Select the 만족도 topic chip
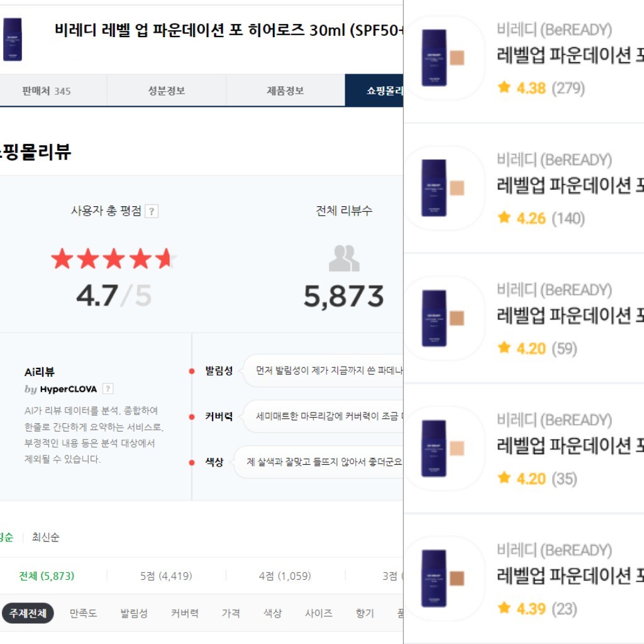Viewport: 644px width, 644px height. (83, 613)
